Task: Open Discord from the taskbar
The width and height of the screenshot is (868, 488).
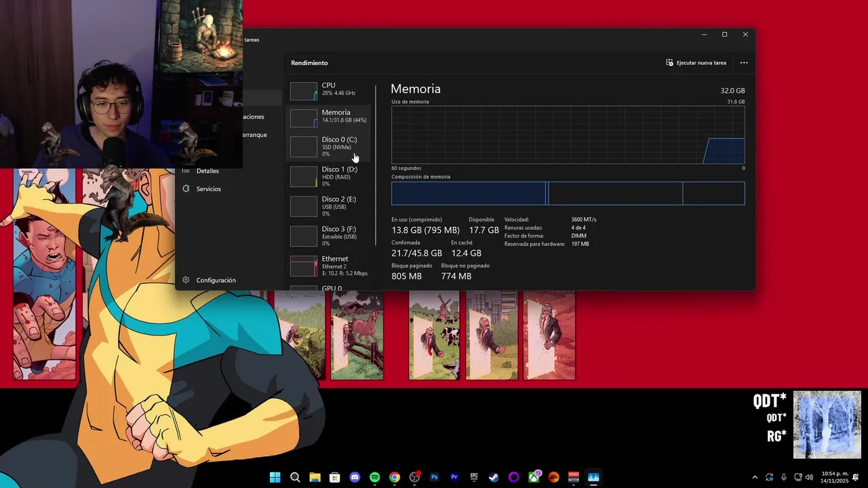Action: click(x=355, y=477)
